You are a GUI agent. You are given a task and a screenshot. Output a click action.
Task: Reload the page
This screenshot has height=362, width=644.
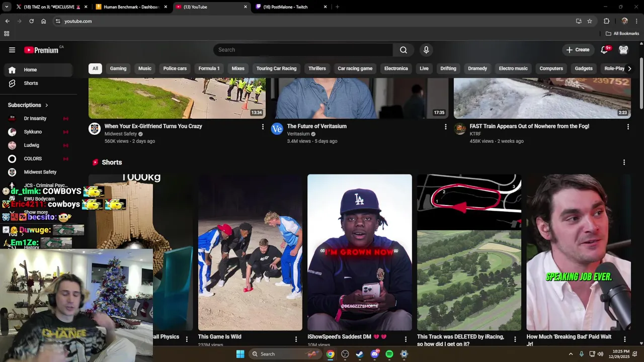pyautogui.click(x=31, y=21)
